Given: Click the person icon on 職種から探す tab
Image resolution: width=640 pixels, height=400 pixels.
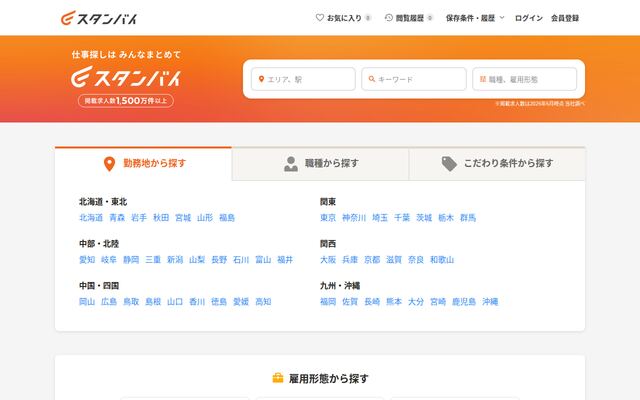Looking at the screenshot, I should (291, 164).
